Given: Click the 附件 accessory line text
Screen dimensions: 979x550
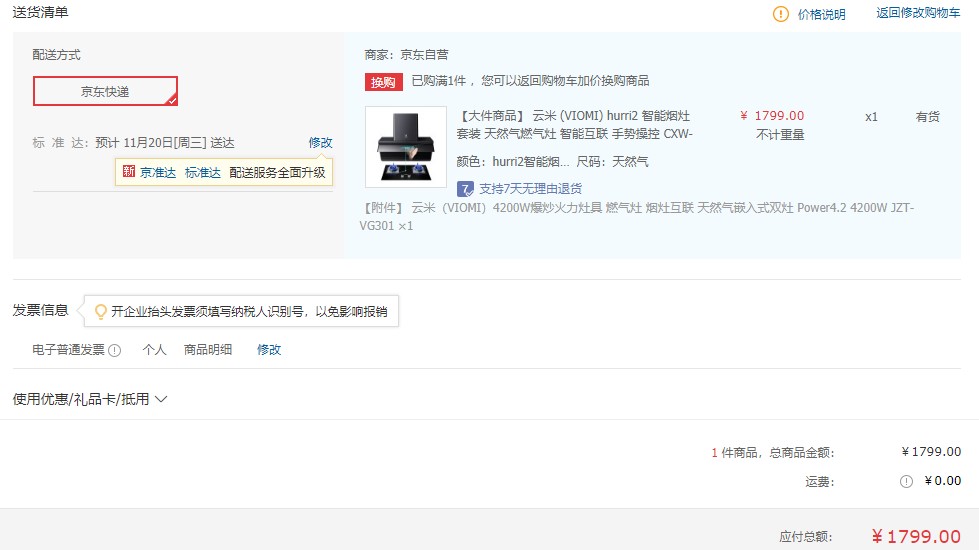Looking at the screenshot, I should click(637, 216).
